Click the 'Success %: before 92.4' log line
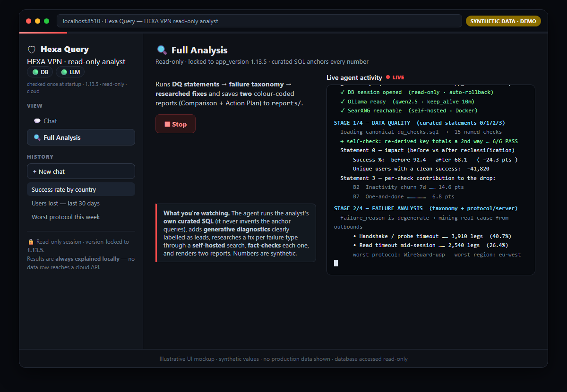The width and height of the screenshot is (567, 392). [435, 160]
